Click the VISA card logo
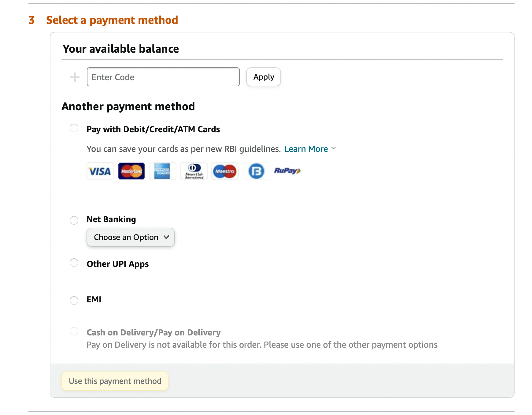Viewport: 532px width, 415px height. [x=100, y=171]
